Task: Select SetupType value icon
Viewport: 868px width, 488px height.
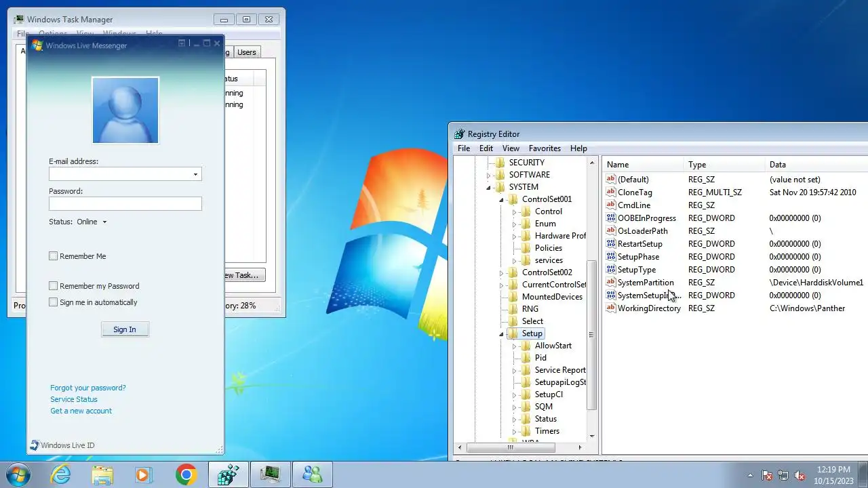Action: pyautogui.click(x=611, y=270)
